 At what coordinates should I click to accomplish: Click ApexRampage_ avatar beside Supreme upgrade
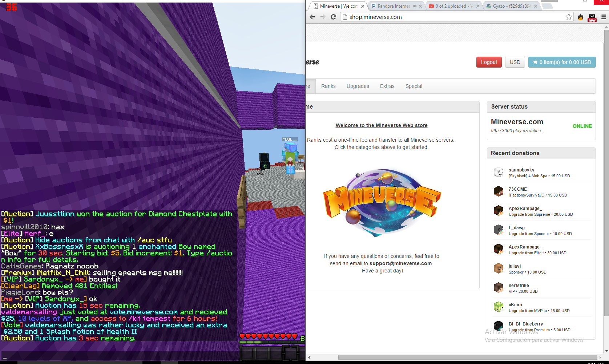tap(499, 211)
